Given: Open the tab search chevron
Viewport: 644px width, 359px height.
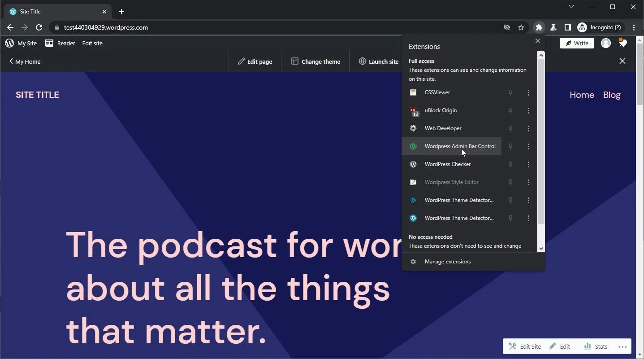Looking at the screenshot, I should click(571, 7).
